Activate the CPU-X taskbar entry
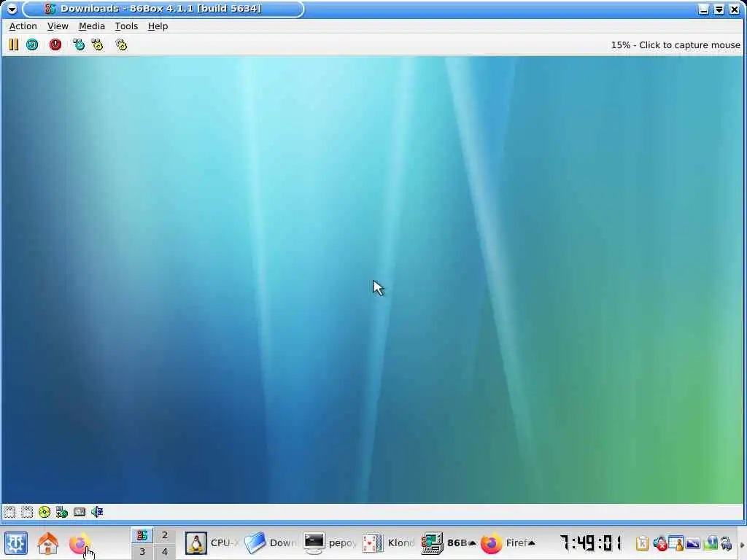This screenshot has height=560, width=747. tap(212, 543)
